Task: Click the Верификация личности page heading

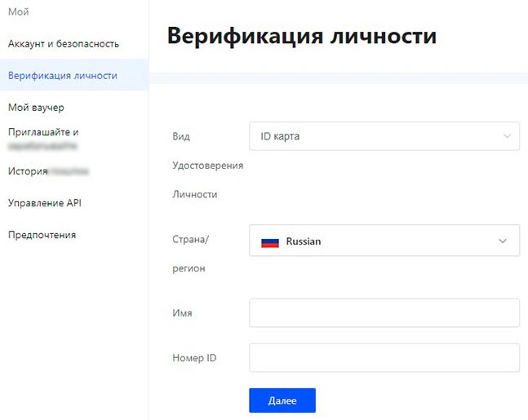Action: click(301, 36)
